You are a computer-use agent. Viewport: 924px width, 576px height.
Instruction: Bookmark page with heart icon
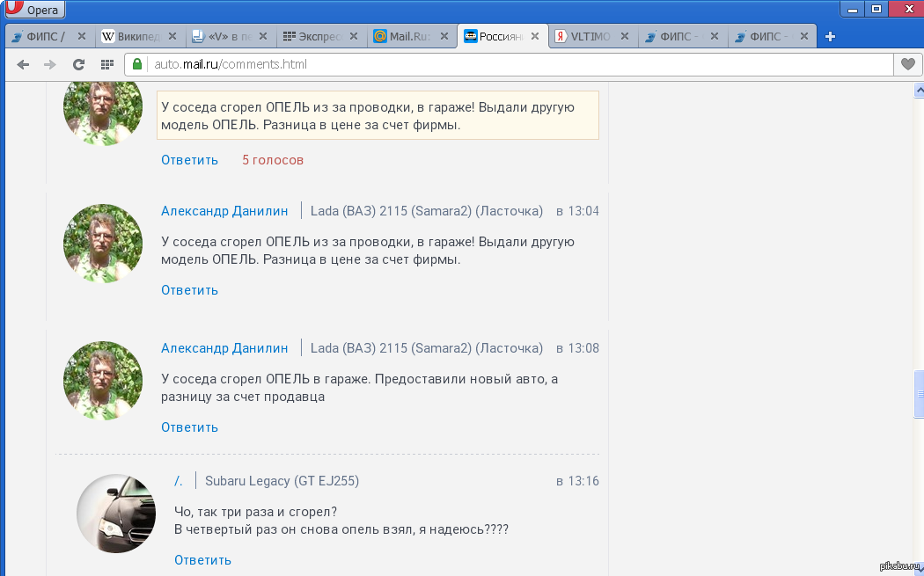[x=907, y=64]
